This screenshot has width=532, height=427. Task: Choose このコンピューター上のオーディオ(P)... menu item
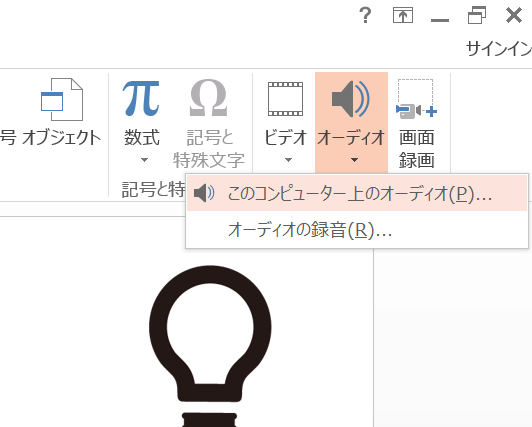pos(357,194)
